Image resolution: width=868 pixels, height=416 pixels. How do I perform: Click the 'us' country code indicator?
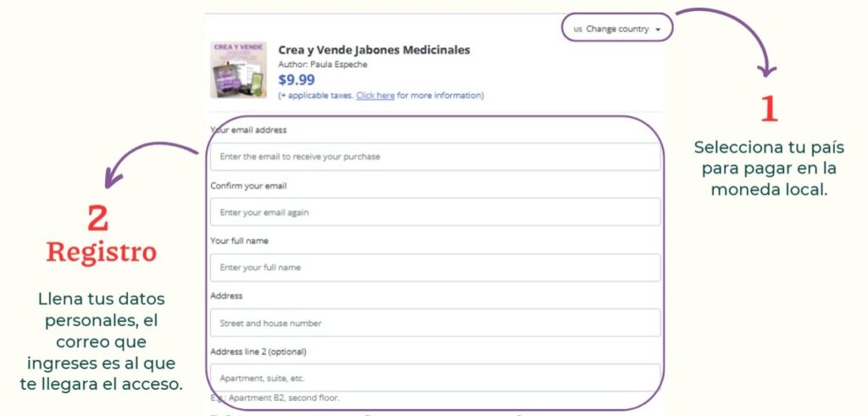click(577, 30)
